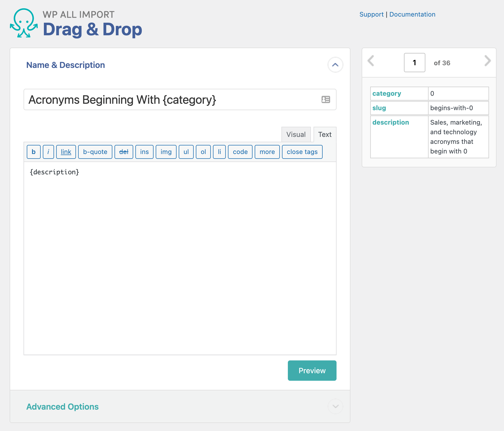
Task: Go to the previous record arrow
Action: 371,61
